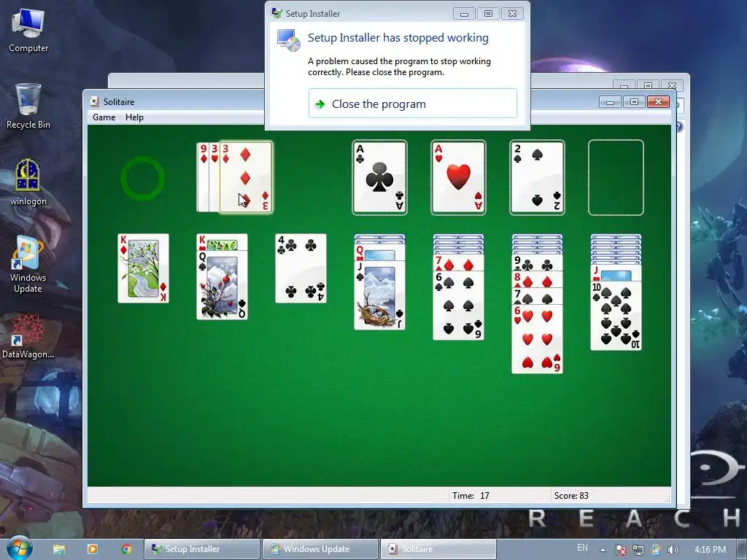The image size is (747, 560).
Task: Select the 10 of spades tableau card
Action: tap(616, 316)
